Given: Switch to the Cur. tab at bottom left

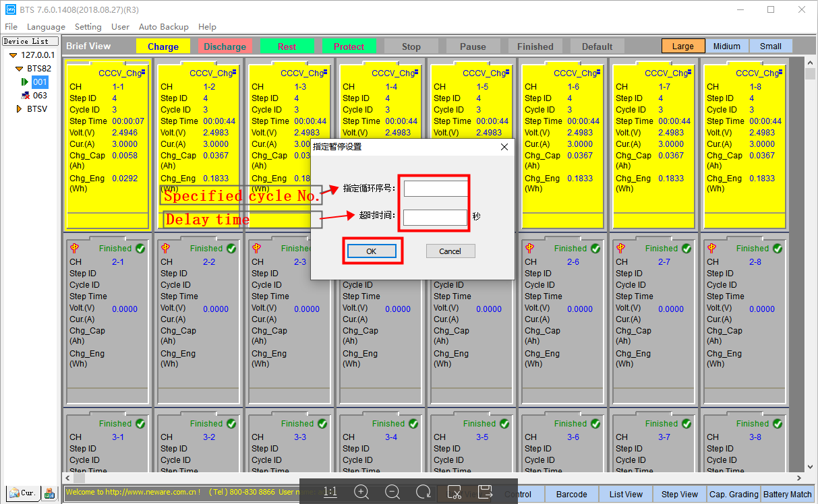Looking at the screenshot, I should [x=23, y=493].
